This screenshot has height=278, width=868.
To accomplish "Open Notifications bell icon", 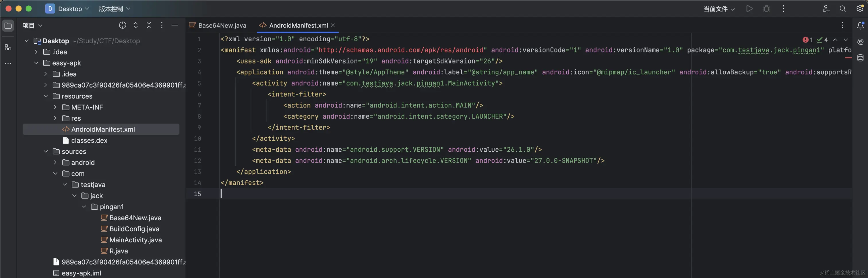I will tap(860, 25).
